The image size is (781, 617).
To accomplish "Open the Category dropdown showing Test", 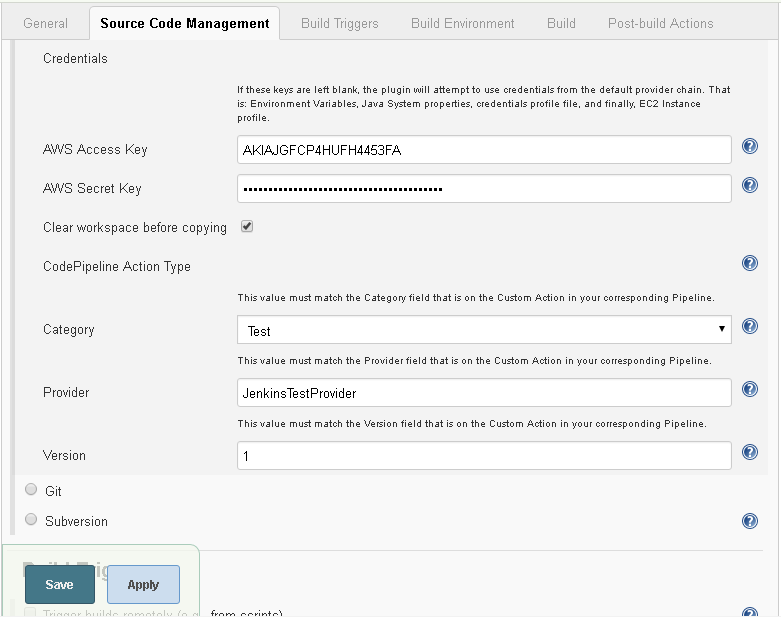I will point(484,329).
